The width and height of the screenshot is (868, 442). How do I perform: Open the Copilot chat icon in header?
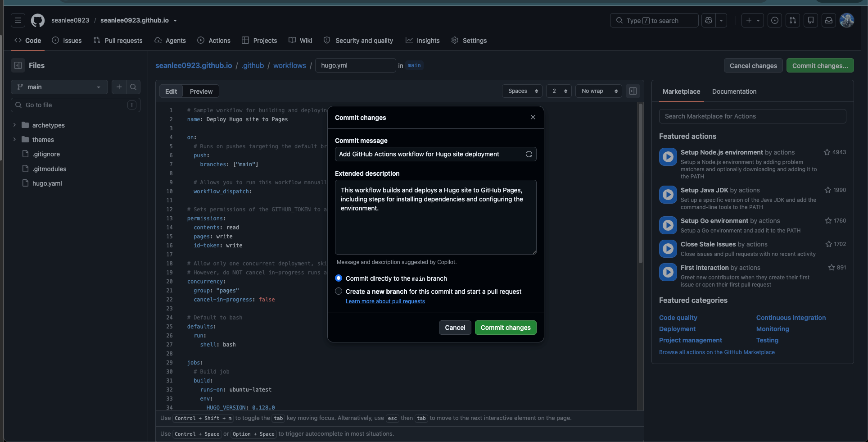[x=709, y=20]
